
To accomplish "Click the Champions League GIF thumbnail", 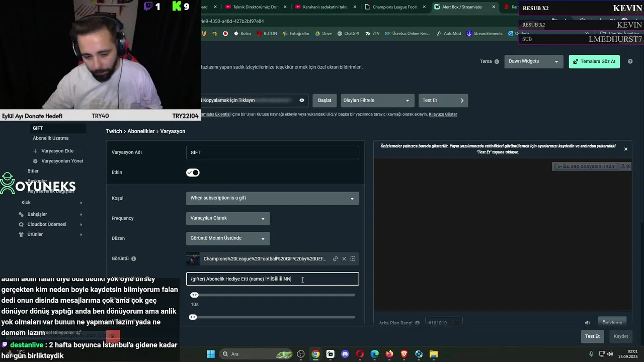I will point(193,259).
